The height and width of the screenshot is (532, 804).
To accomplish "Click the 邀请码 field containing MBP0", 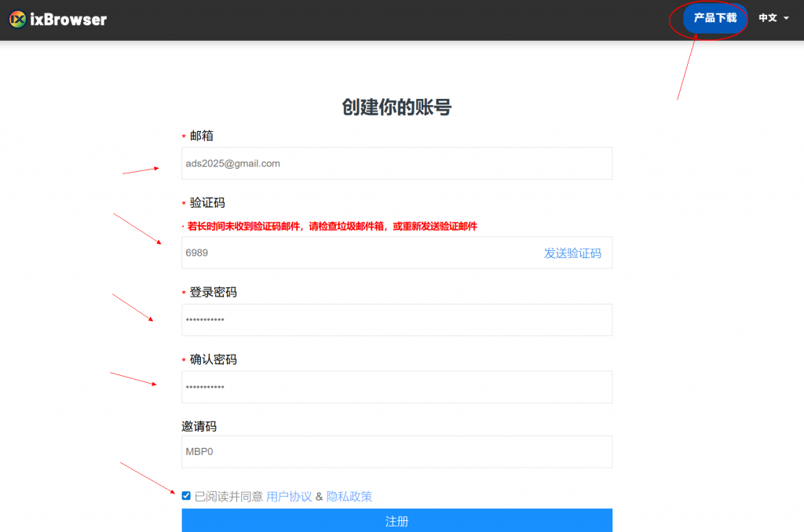I will pos(397,452).
